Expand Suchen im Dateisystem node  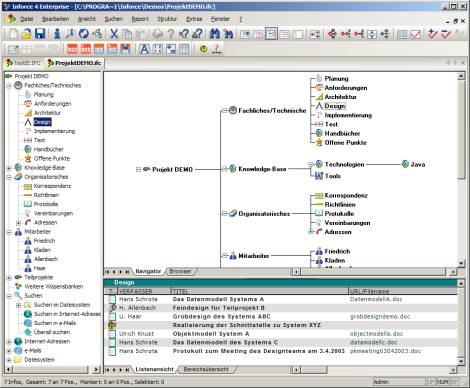pyautogui.click(x=19, y=305)
